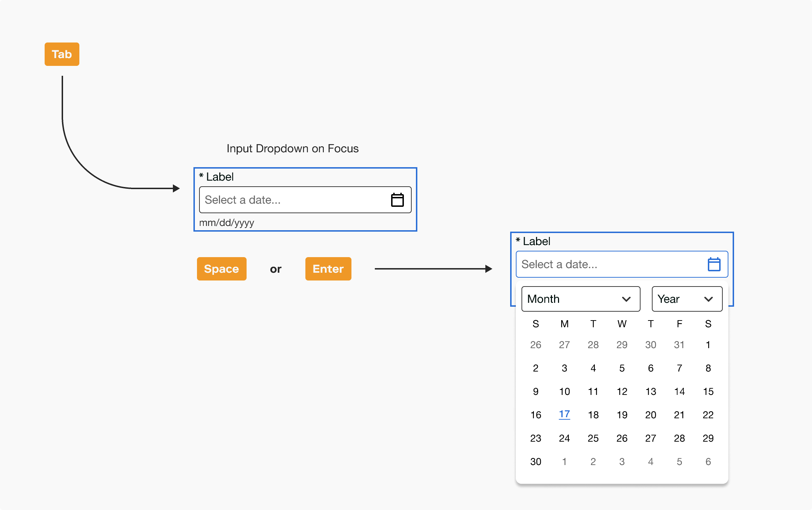Select the Space key badge
812x510 pixels.
(221, 269)
